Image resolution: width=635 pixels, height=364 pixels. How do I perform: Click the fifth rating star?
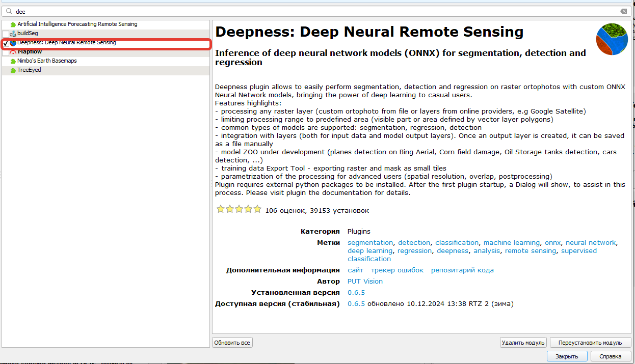tap(257, 209)
